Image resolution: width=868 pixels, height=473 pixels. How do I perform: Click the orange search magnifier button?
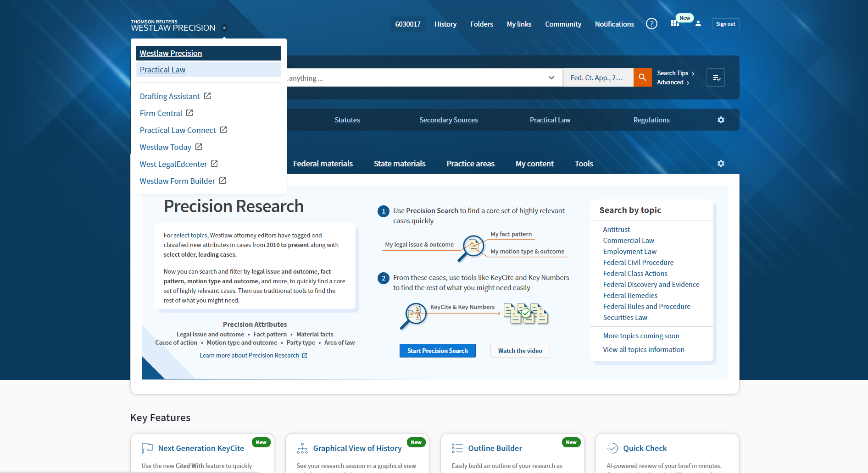tap(642, 77)
